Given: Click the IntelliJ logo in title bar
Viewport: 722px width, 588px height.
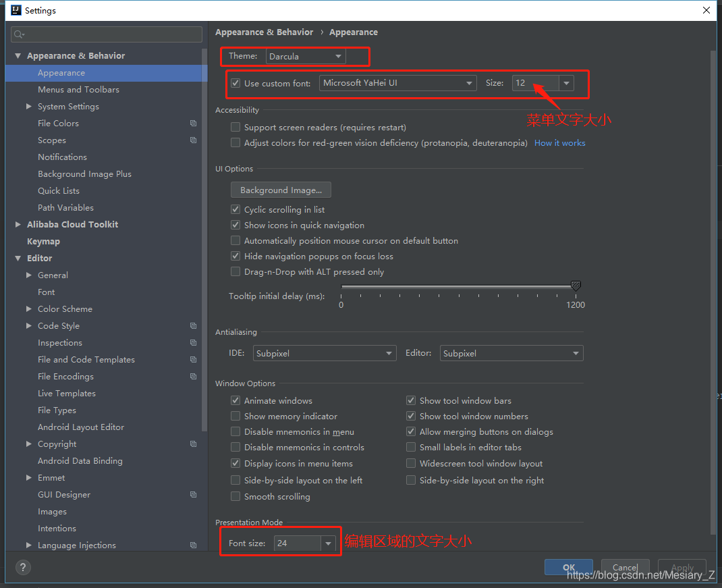Looking at the screenshot, I should [x=16, y=10].
